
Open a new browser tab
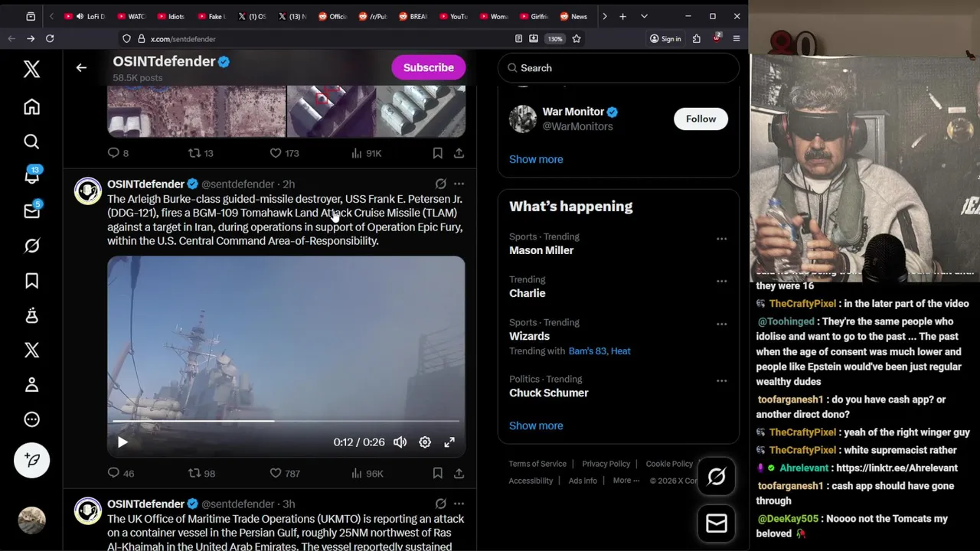click(622, 16)
